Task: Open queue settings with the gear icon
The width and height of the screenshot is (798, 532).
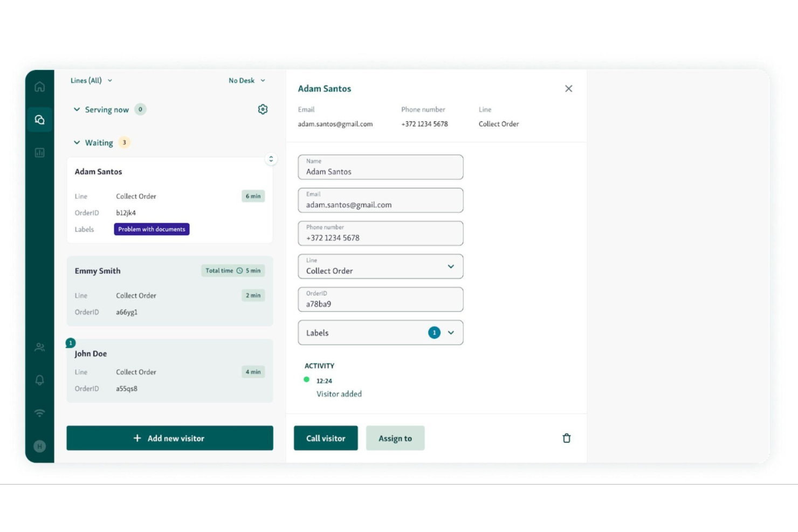Action: coord(263,109)
